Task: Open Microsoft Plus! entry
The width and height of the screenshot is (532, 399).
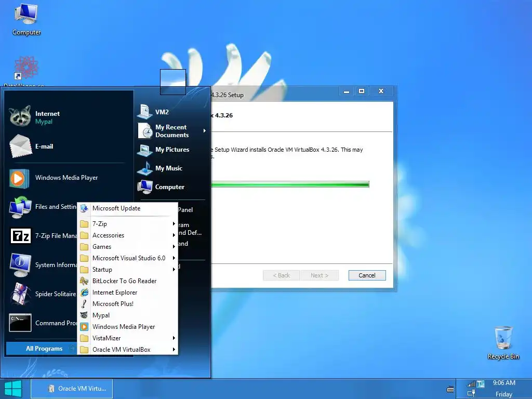Action: point(128,303)
